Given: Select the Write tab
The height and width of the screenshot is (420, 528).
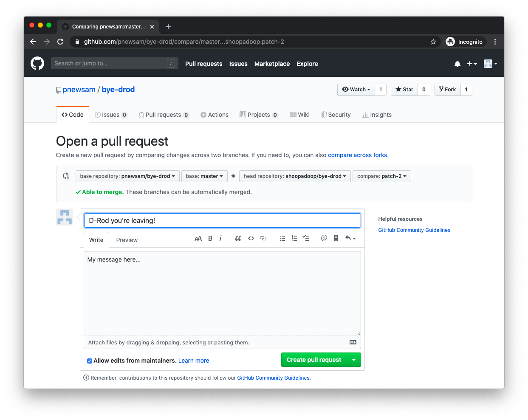Looking at the screenshot, I should 96,240.
